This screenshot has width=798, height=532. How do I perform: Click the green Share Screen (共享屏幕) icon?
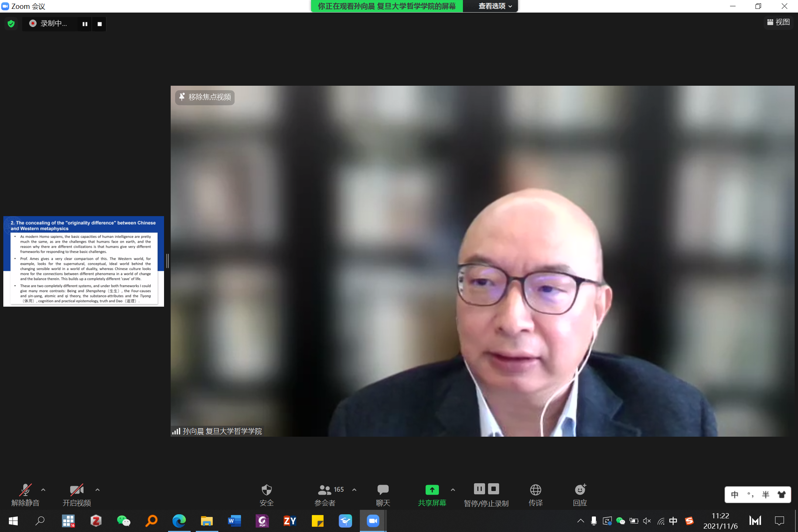(432, 490)
